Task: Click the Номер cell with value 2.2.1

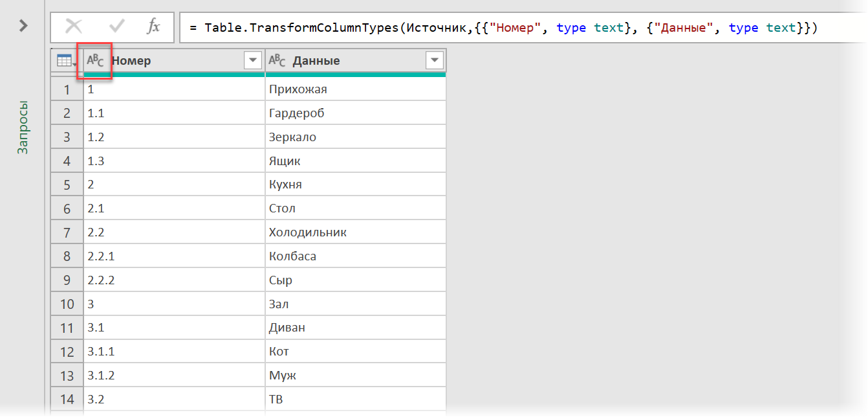Action: pos(174,256)
